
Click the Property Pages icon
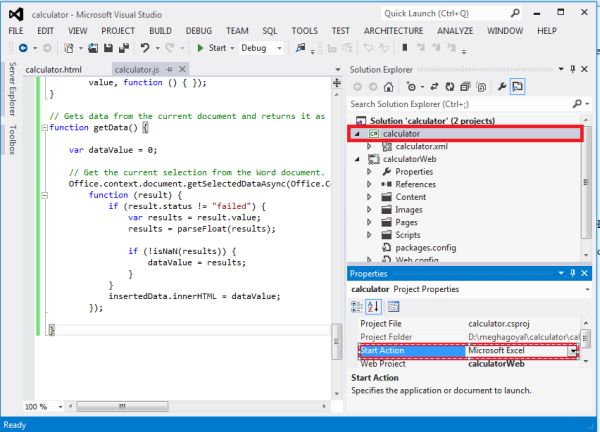pos(393,306)
